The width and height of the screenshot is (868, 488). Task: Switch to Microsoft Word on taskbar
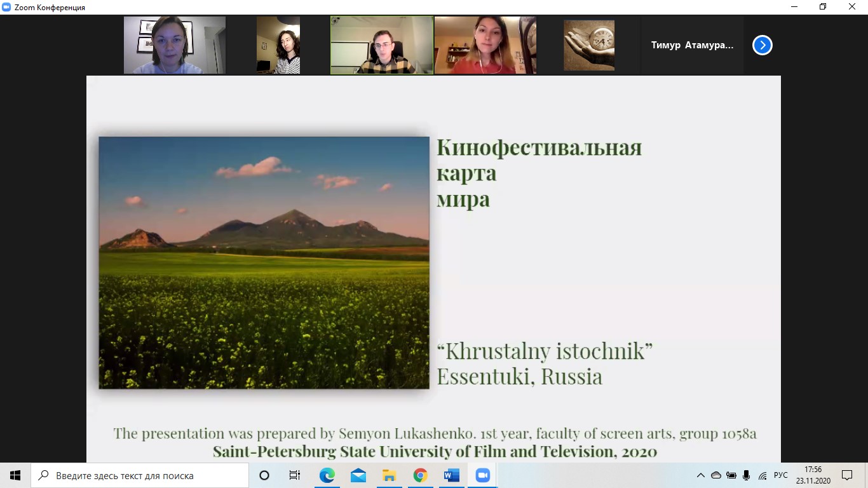pyautogui.click(x=451, y=475)
